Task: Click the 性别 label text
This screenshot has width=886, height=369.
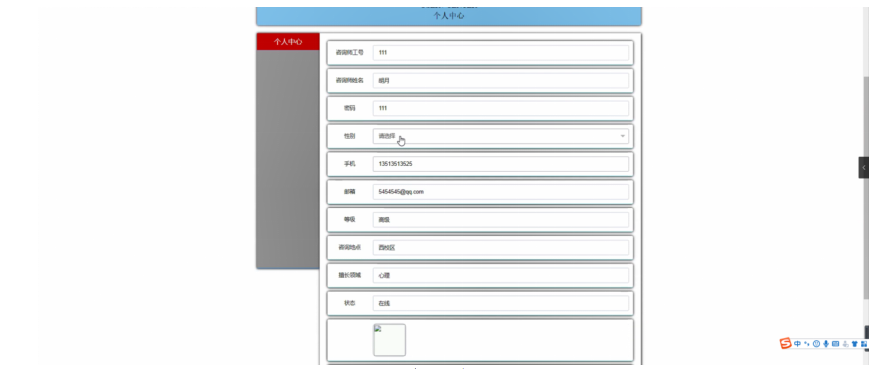Action: point(350,136)
